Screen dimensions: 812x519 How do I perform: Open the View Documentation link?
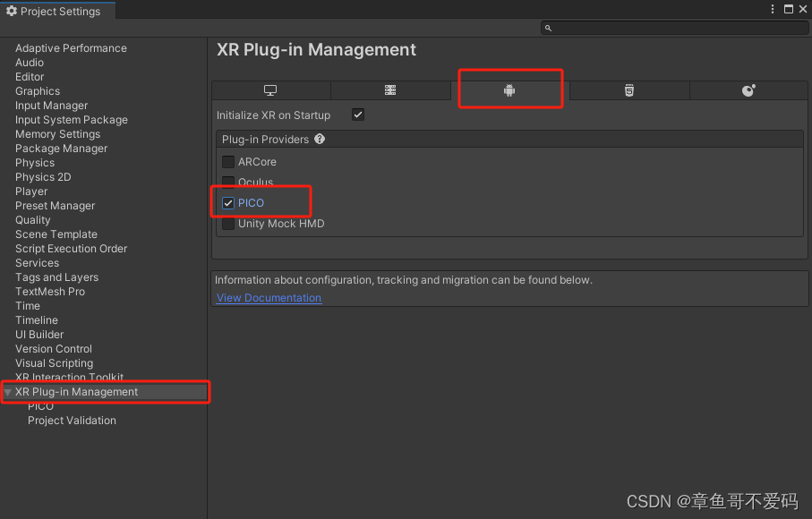point(269,298)
